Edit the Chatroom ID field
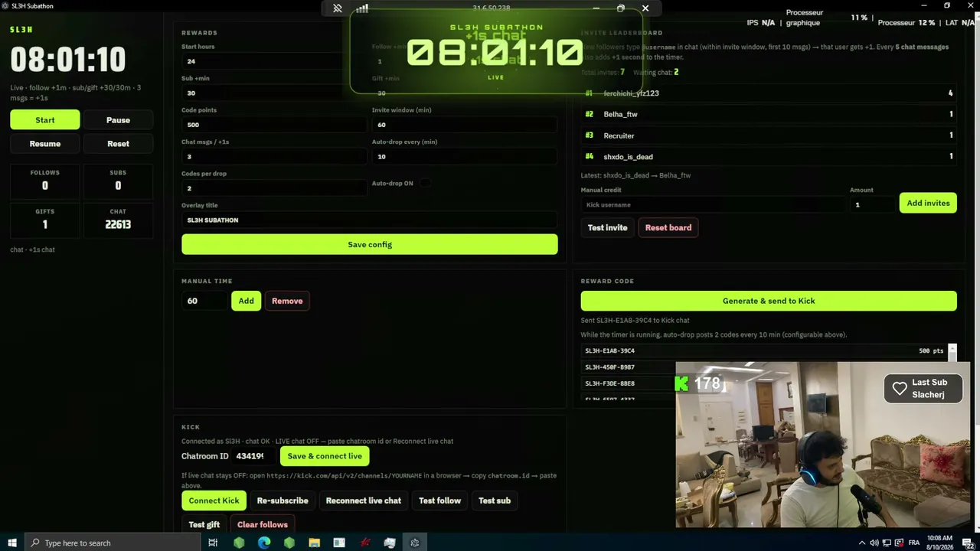The height and width of the screenshot is (551, 980). tap(254, 456)
